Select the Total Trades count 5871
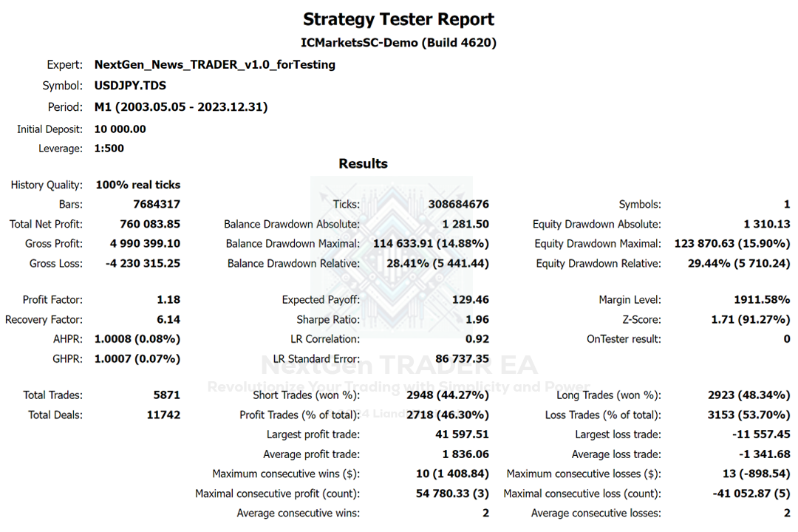The width and height of the screenshot is (798, 532). 166,395
